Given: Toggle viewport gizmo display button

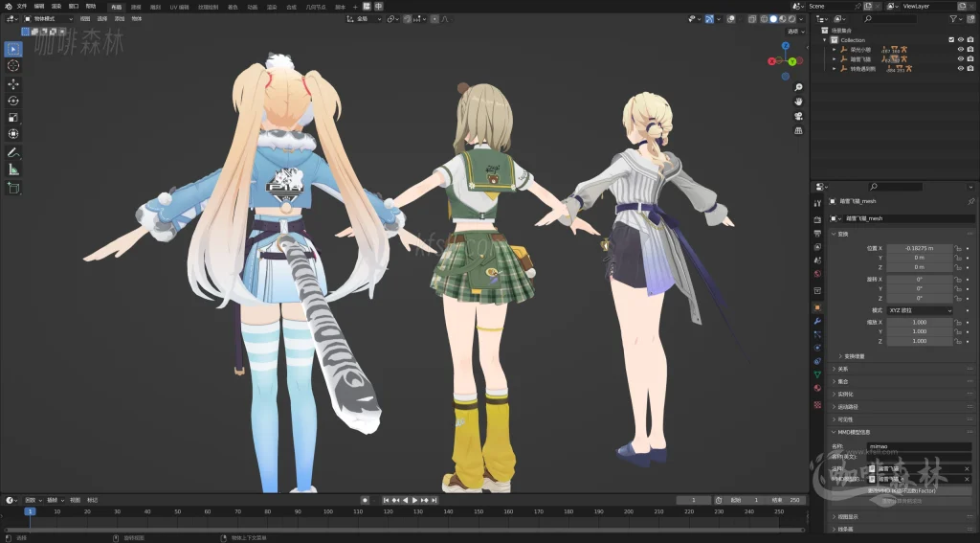Looking at the screenshot, I should [709, 19].
